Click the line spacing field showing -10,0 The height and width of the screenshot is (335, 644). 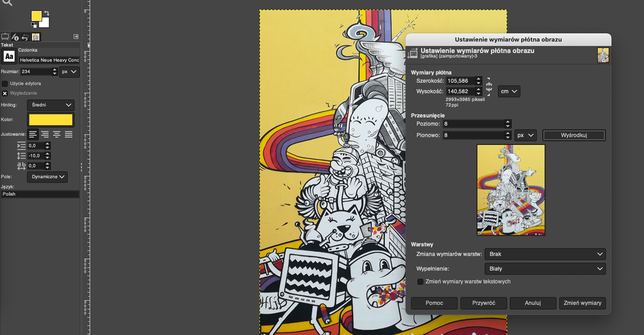point(36,156)
